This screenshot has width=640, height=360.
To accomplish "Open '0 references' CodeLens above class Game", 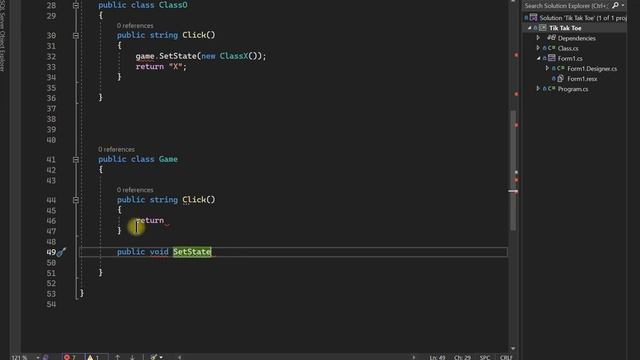I will [x=116, y=149].
